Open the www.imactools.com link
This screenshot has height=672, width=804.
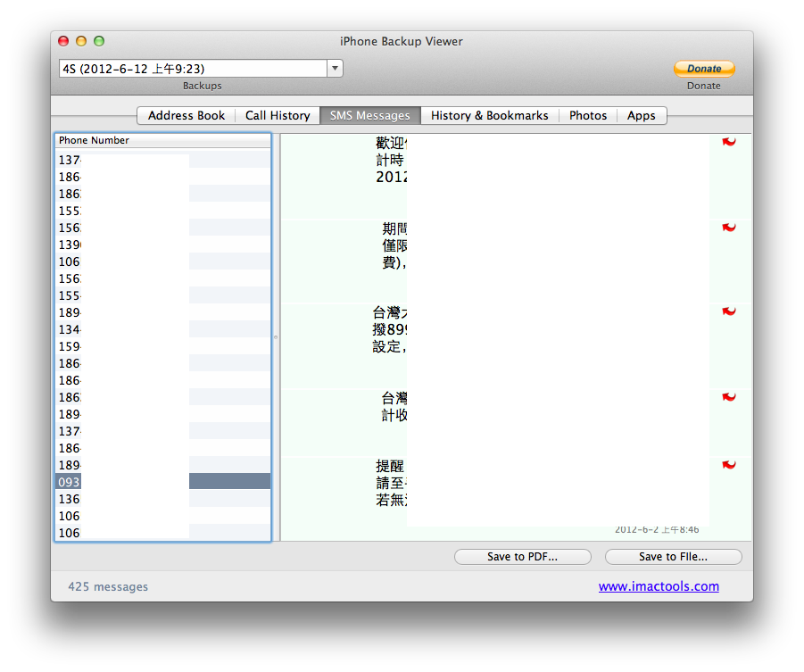pos(658,586)
